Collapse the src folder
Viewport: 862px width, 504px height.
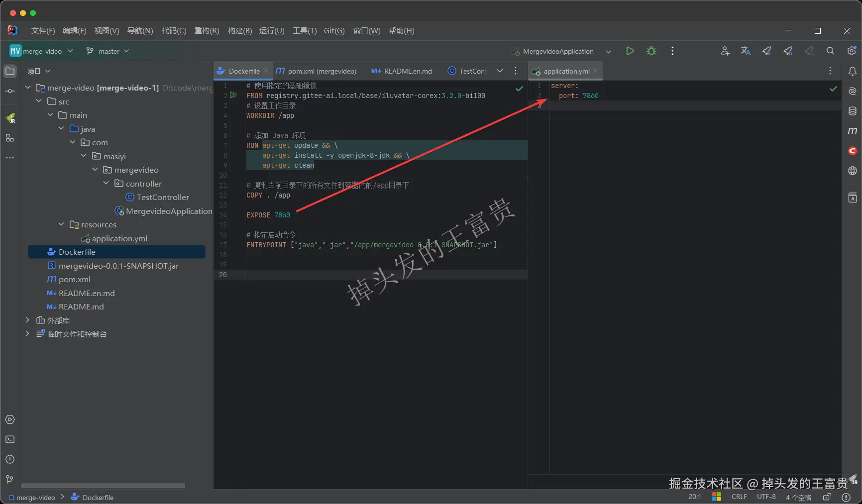39,101
